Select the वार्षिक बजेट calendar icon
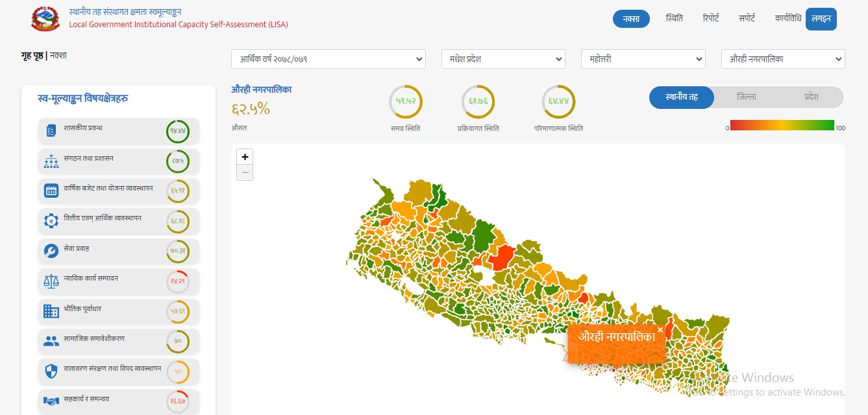The width and height of the screenshot is (868, 415). click(x=51, y=191)
